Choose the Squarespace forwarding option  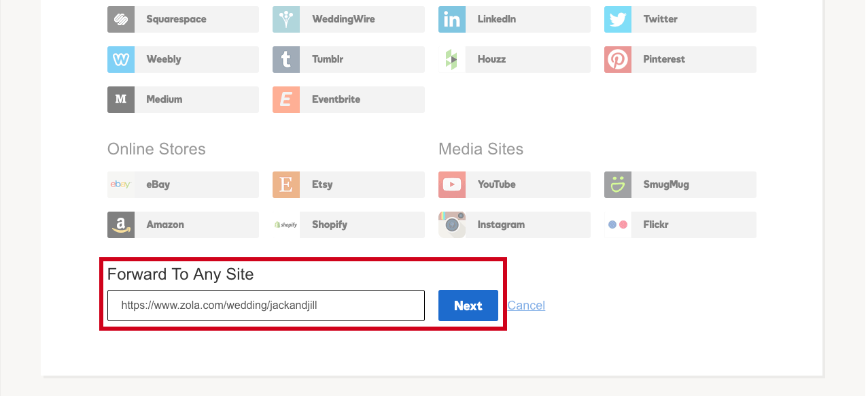(183, 19)
